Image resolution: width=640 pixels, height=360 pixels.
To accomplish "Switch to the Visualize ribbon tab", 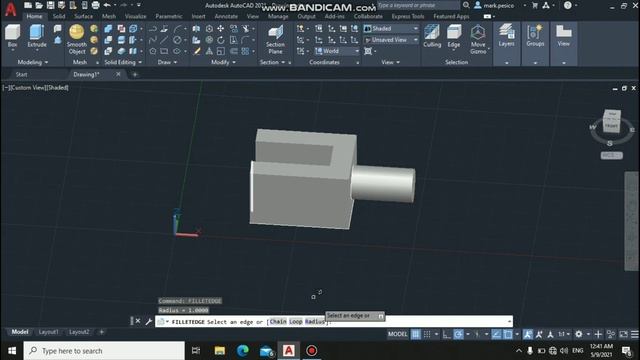I will point(136,16).
